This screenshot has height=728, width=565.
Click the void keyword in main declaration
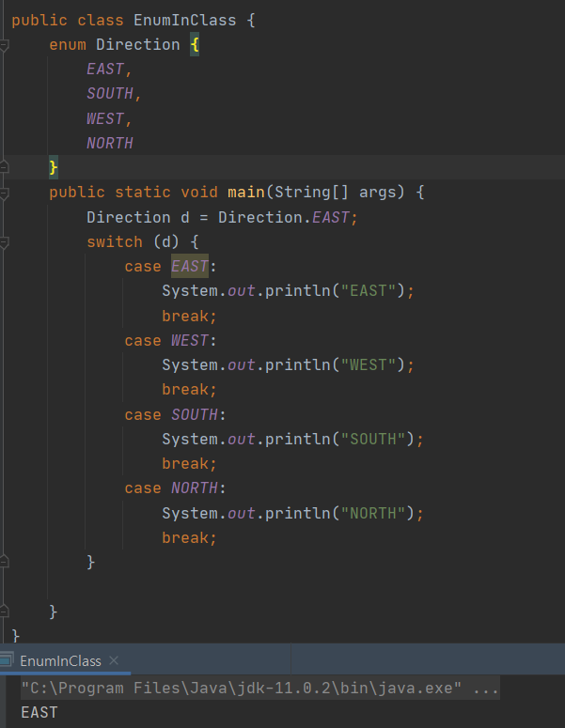[x=199, y=193]
